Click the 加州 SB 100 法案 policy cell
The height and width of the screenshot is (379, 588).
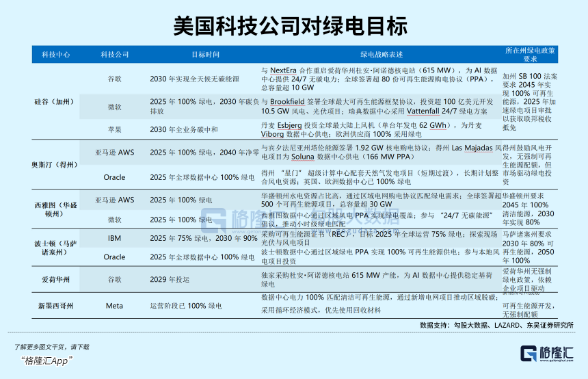530,102
